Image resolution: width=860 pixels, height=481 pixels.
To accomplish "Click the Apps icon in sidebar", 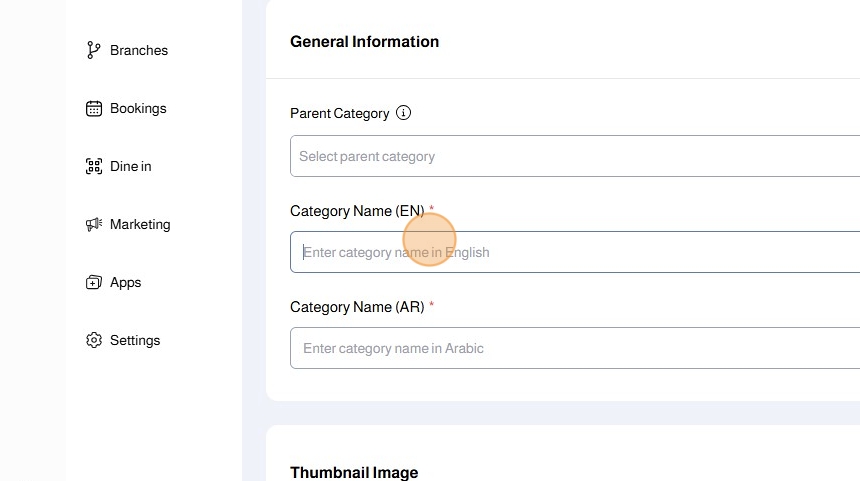I will [94, 282].
